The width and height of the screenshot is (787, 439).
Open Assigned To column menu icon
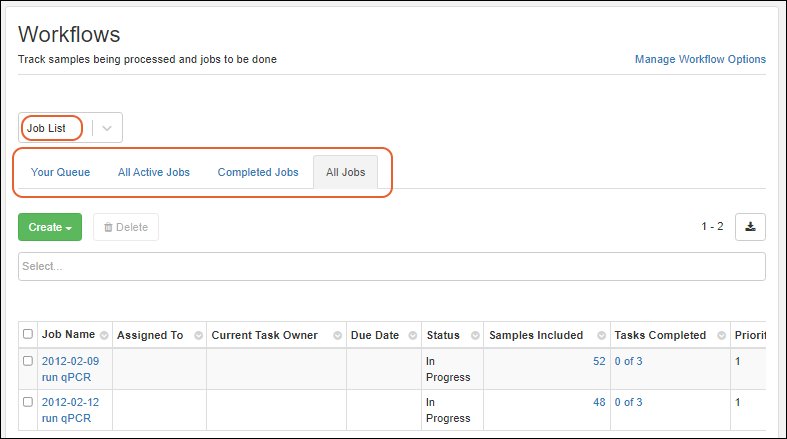coord(198,335)
